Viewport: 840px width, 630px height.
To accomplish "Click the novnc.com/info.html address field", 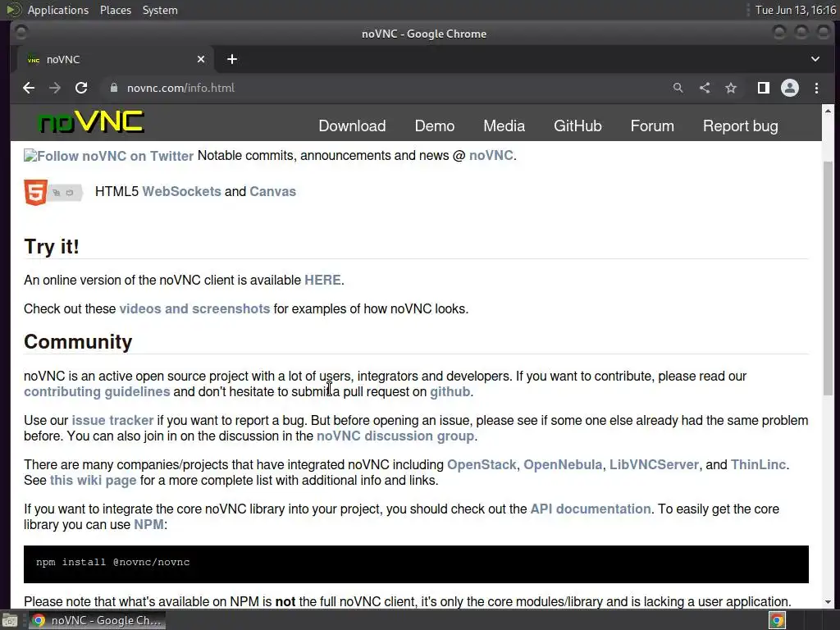I will (x=386, y=88).
